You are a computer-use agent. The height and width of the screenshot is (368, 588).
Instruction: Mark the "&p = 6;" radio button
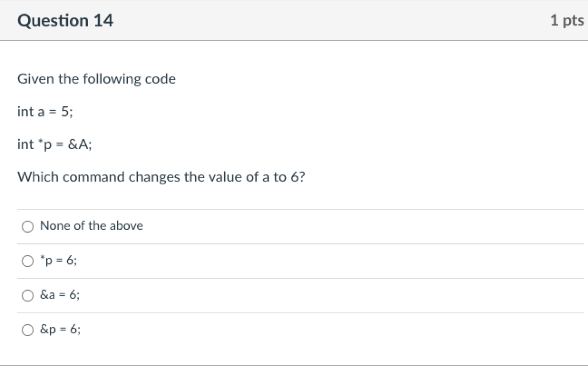click(27, 330)
